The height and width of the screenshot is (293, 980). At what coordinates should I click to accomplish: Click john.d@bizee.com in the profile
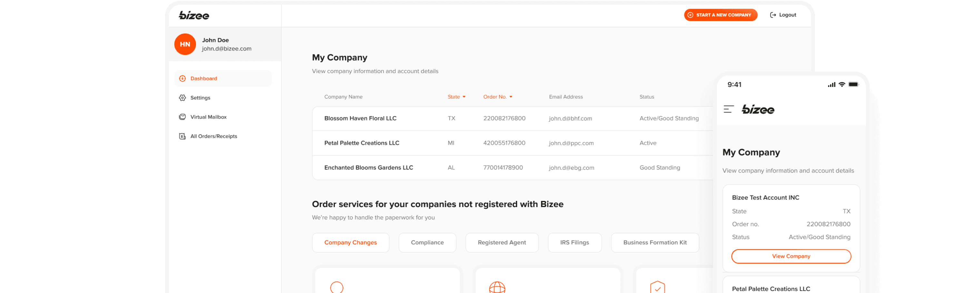pyautogui.click(x=227, y=49)
